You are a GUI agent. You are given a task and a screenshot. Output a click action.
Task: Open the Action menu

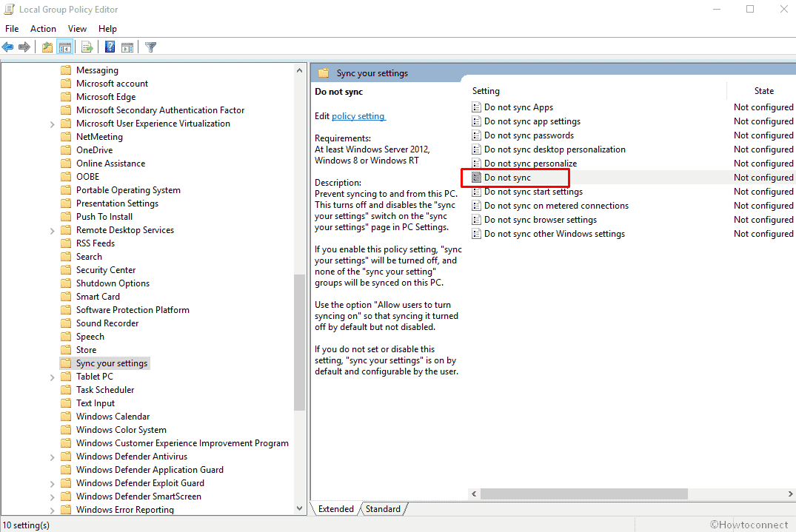pyautogui.click(x=43, y=28)
